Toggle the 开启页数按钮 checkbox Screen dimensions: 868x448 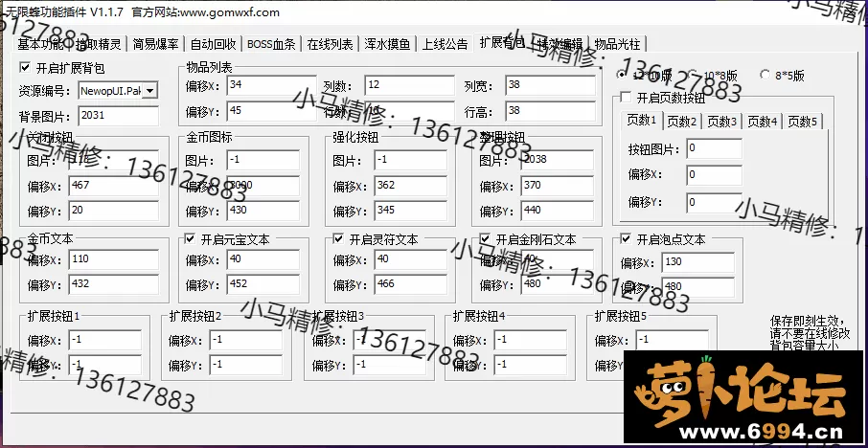[x=627, y=98]
